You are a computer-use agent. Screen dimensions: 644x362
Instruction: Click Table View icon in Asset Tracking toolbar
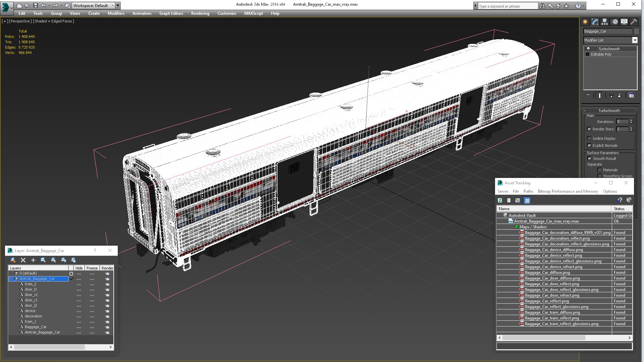[x=527, y=200]
